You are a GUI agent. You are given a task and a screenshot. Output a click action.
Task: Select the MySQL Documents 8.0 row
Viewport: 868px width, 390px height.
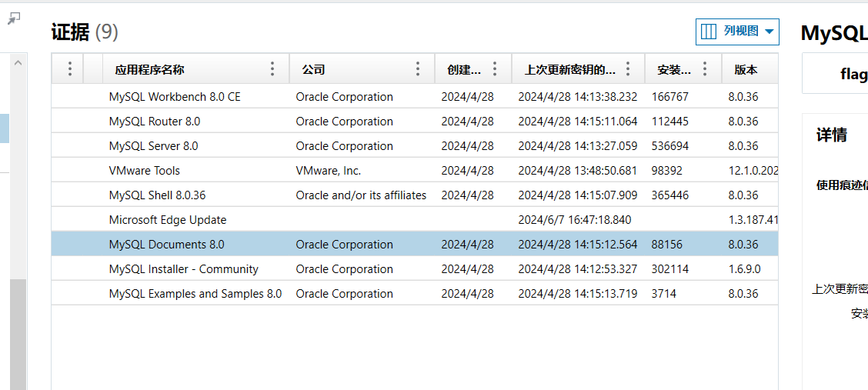click(x=415, y=245)
